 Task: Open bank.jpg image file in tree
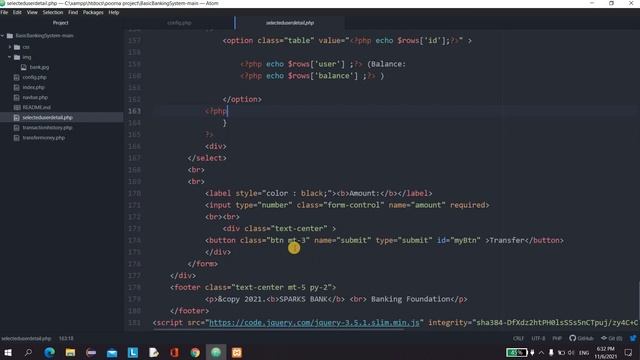39,67
